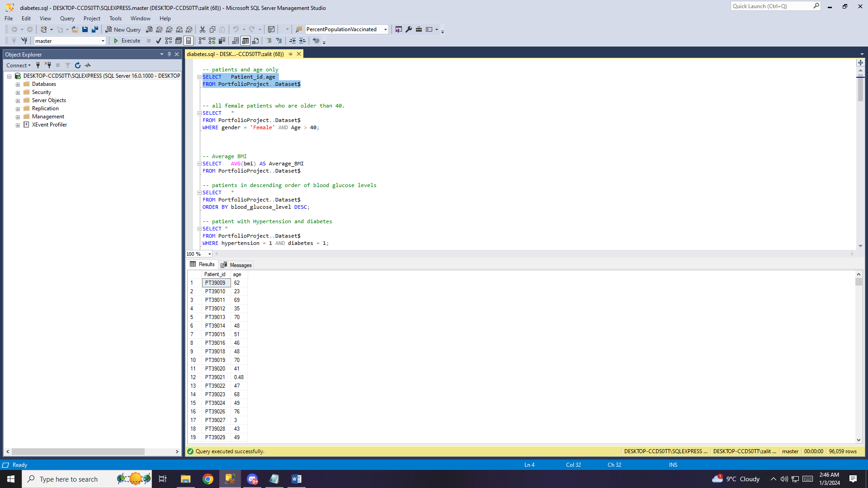The image size is (868, 488).
Task: Switch to the Messages tab
Action: [x=236, y=265]
